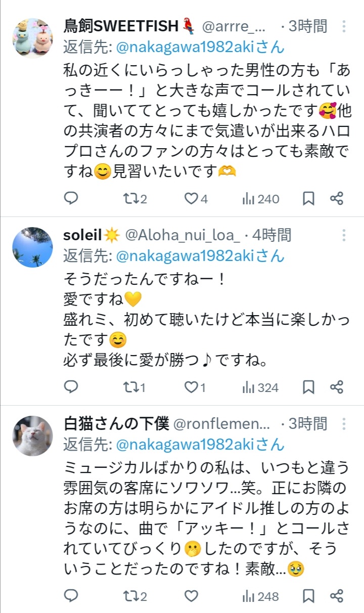Screen dimensions: 364x613
Task: Like the 白猫さんの下僕 tweet
Action: click(191, 596)
